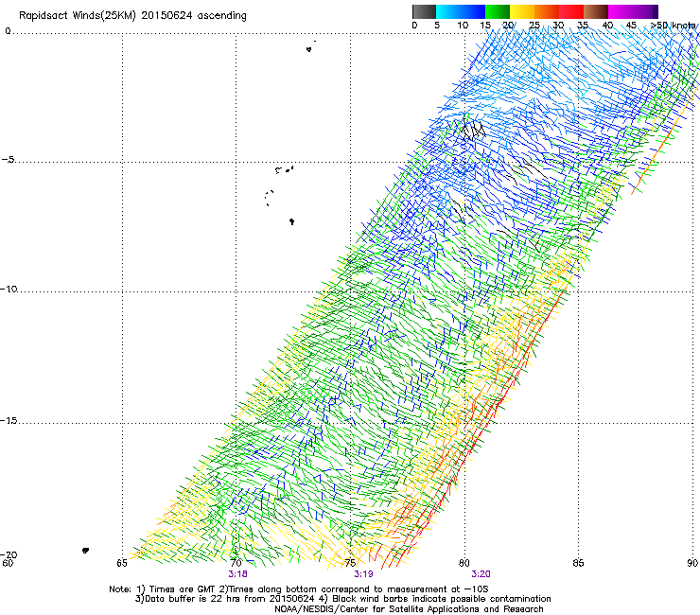The width and height of the screenshot is (700, 615).
Task: Click the "45" color scale label
Action: click(631, 26)
